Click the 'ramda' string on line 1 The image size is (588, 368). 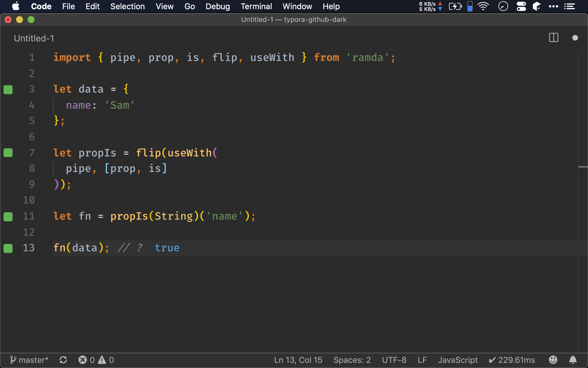(x=367, y=57)
